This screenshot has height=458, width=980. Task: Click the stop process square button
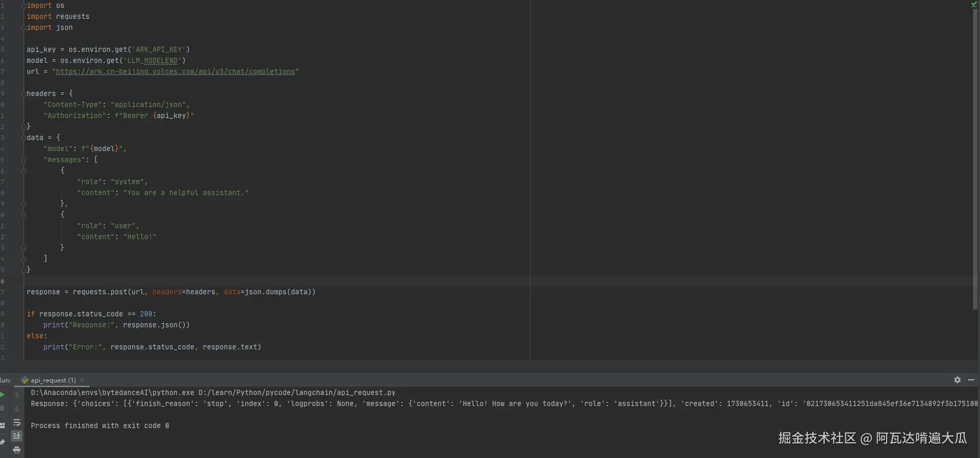coord(2,408)
